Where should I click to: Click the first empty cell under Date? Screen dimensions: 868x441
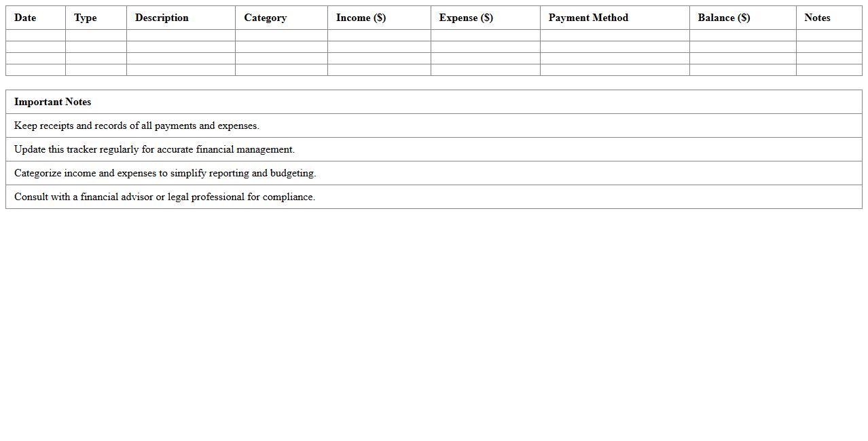(x=35, y=35)
